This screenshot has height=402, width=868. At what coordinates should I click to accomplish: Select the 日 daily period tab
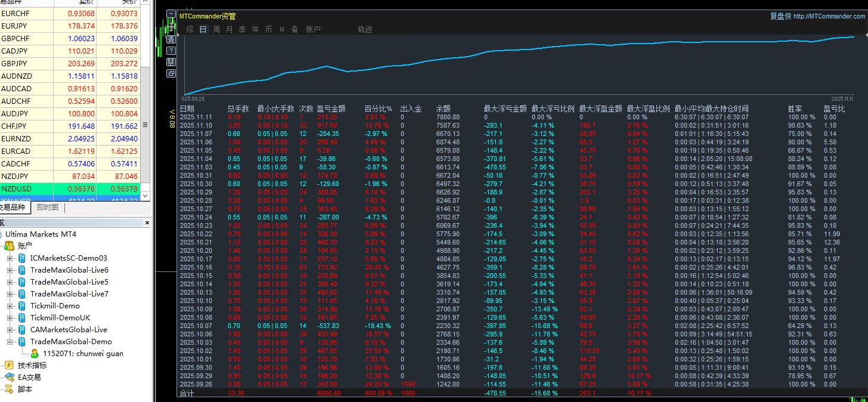click(203, 29)
